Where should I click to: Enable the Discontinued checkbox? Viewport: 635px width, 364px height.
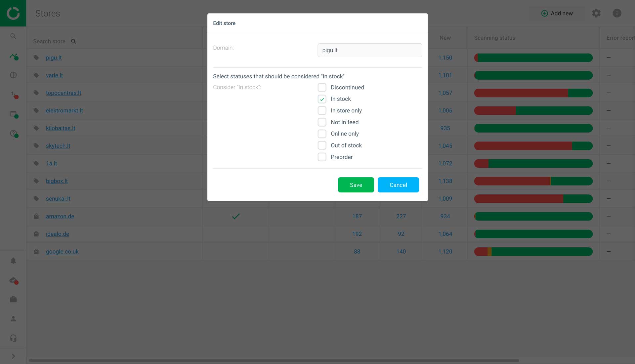point(322,87)
